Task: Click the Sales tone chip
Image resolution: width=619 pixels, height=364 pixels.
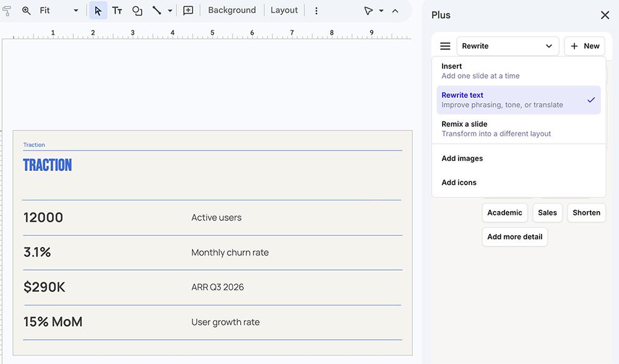Action: (x=547, y=213)
